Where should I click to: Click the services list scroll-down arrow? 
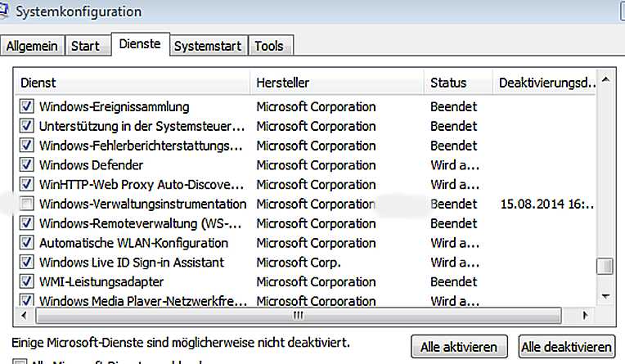click(606, 295)
